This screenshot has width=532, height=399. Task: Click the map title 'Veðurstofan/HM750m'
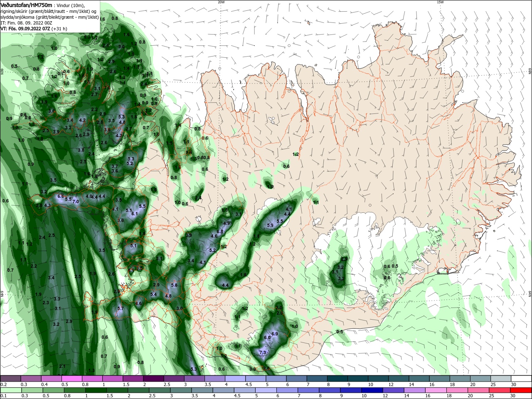(27, 5)
